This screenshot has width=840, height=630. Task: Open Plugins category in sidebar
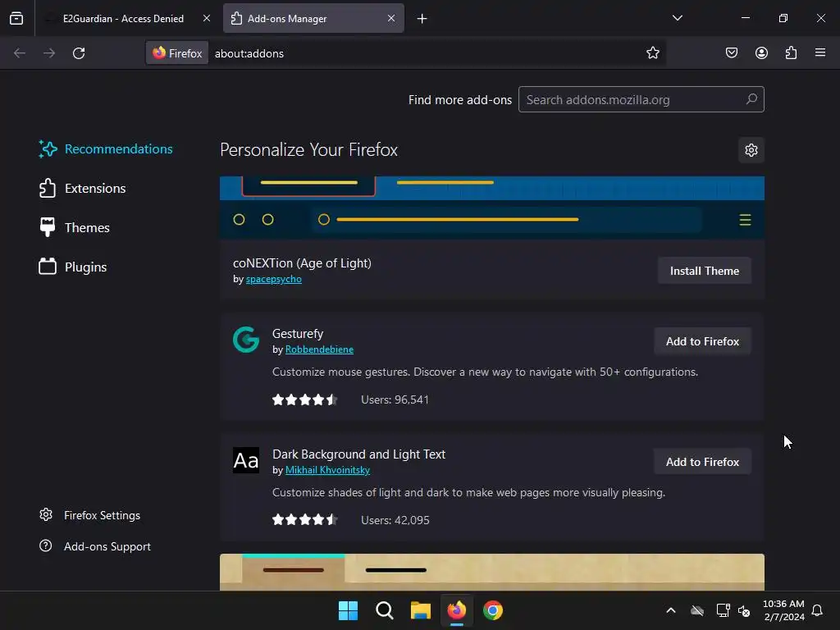[73, 267]
